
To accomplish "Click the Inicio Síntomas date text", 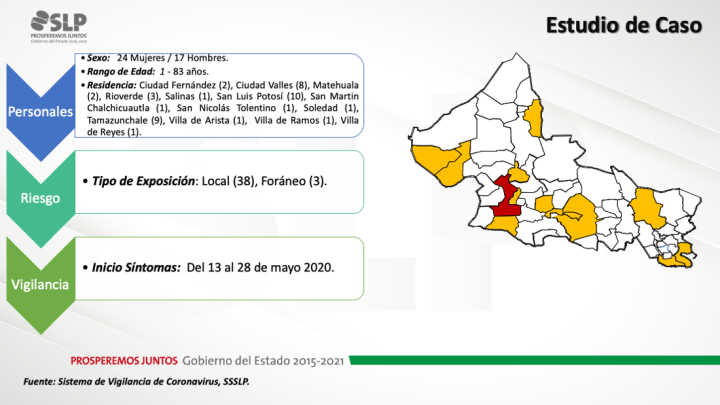I will 212,268.
